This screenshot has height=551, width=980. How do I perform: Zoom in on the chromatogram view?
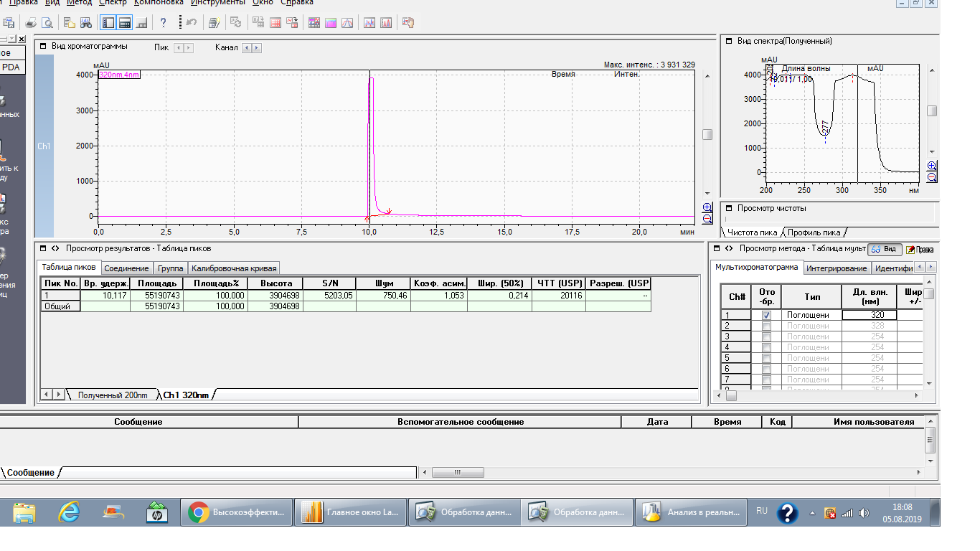(707, 207)
